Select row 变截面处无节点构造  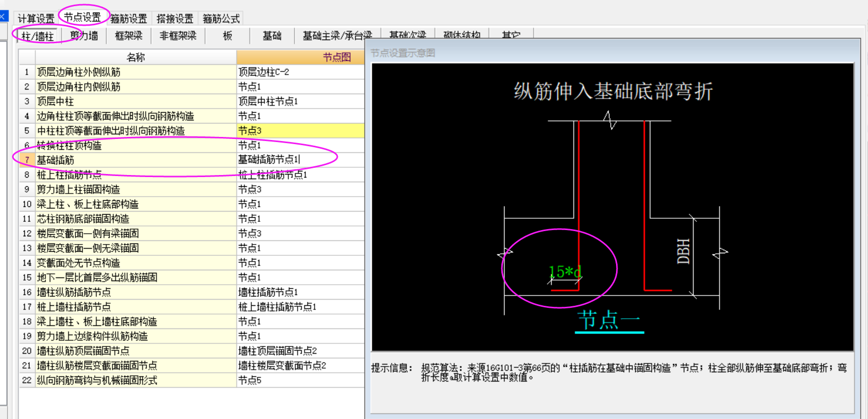pyautogui.click(x=136, y=263)
